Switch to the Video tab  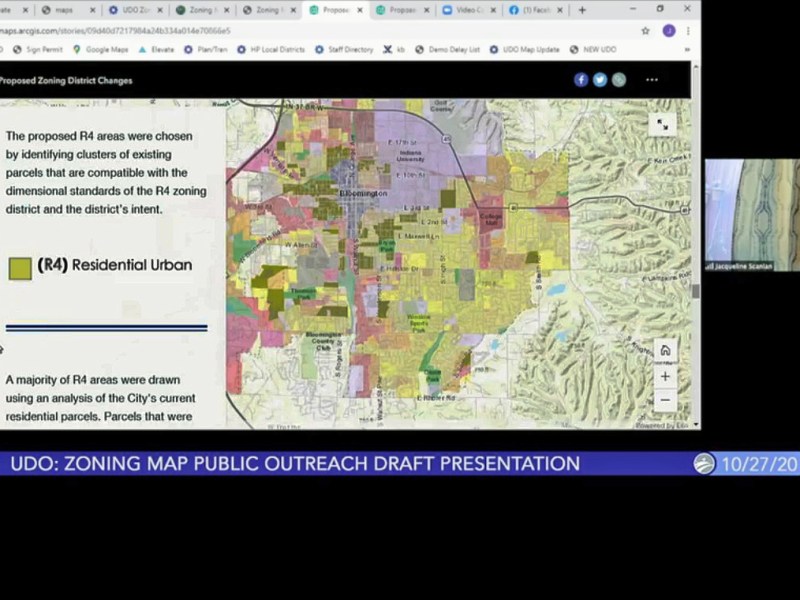pos(467,10)
